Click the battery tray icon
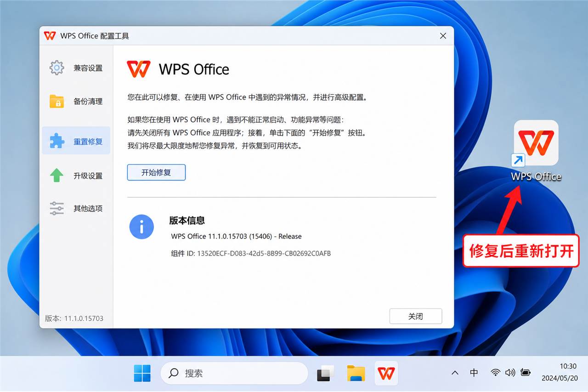 [x=526, y=373]
